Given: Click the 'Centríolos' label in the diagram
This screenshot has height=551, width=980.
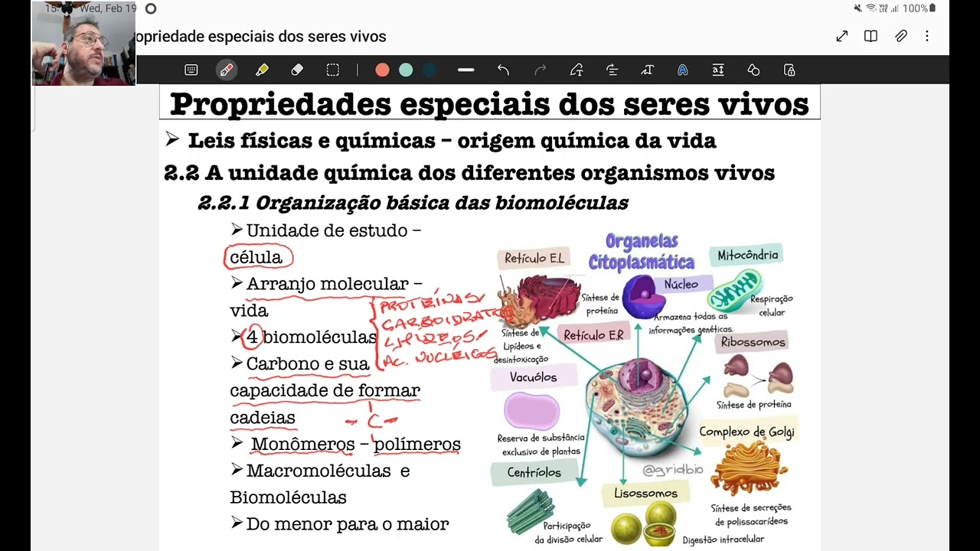Looking at the screenshot, I should [534, 473].
